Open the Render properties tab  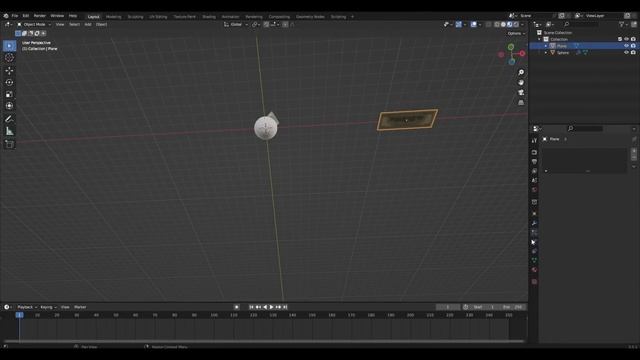pos(534,152)
